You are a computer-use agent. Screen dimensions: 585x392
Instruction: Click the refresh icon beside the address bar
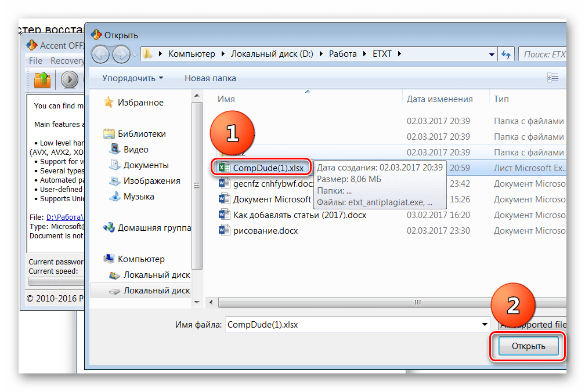tap(506, 54)
